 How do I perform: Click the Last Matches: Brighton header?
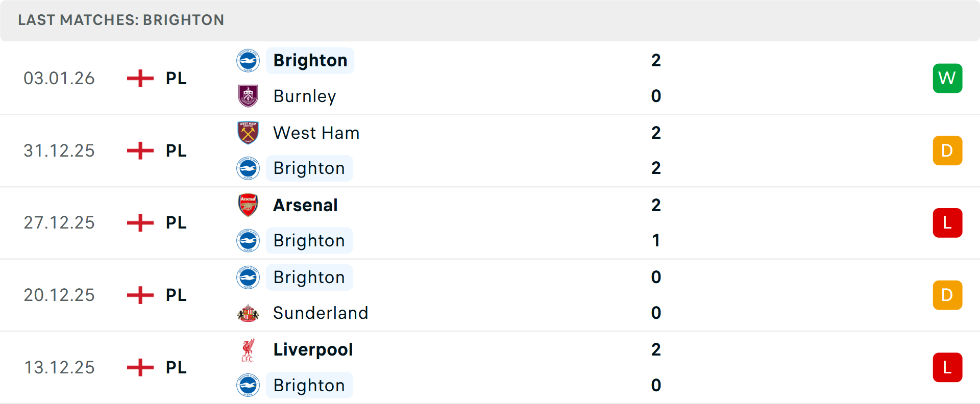[121, 20]
